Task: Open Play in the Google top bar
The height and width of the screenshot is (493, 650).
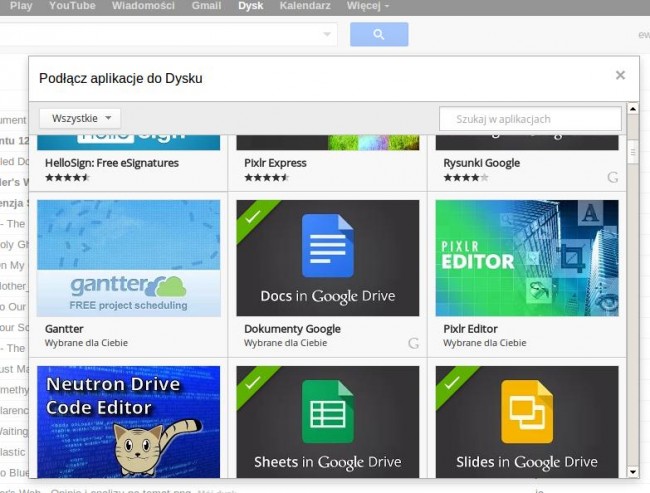Action: tap(21, 6)
